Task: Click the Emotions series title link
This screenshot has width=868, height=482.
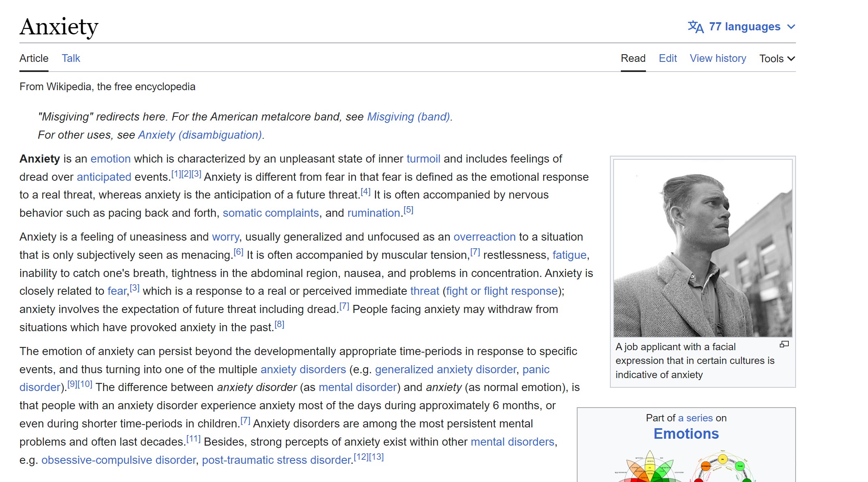Action: pos(686,433)
